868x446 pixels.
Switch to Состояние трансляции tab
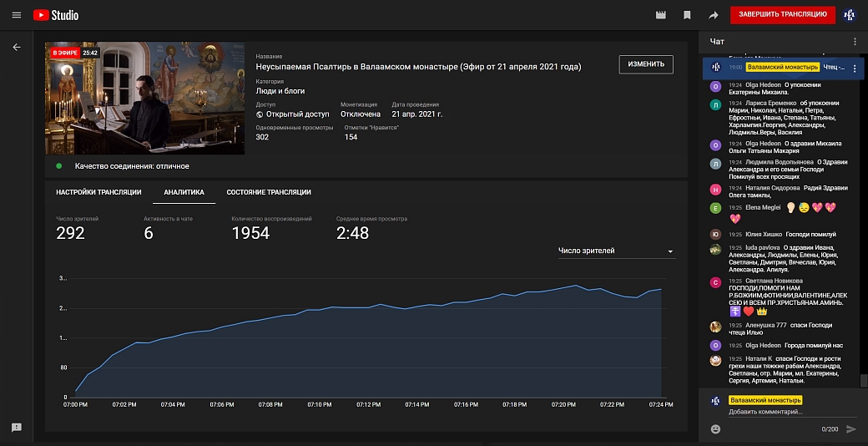pyautogui.click(x=269, y=192)
